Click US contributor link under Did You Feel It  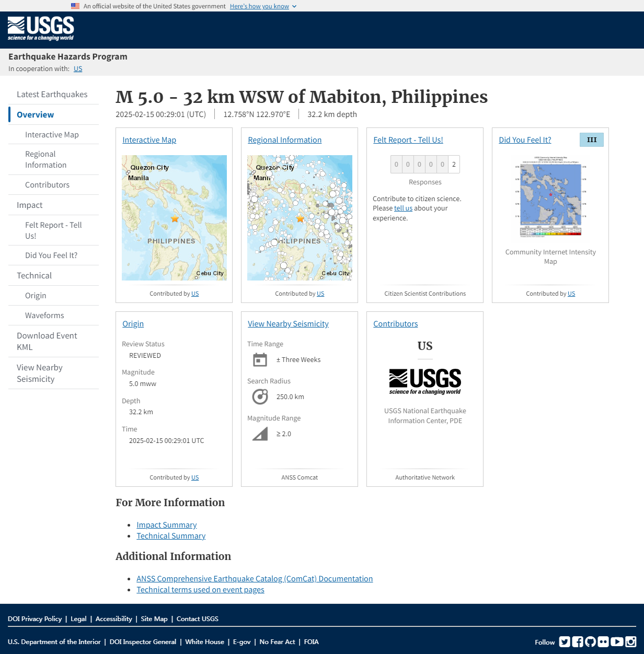click(x=571, y=294)
